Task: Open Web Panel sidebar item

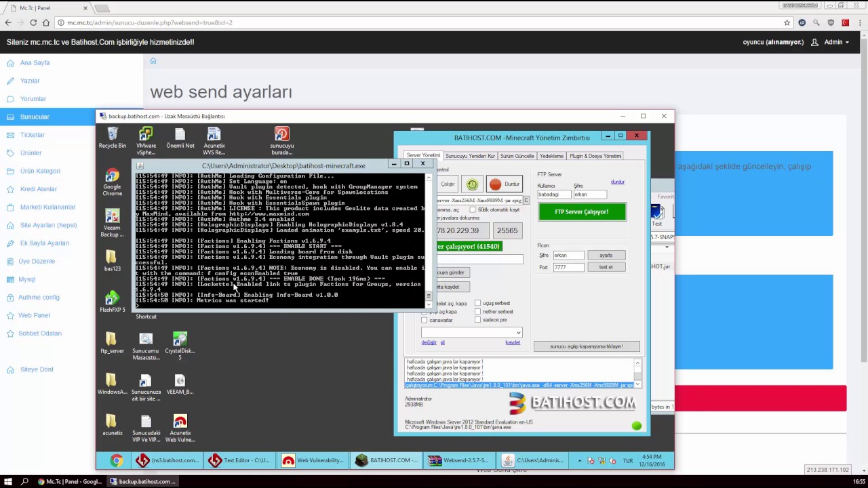Action: click(34, 315)
